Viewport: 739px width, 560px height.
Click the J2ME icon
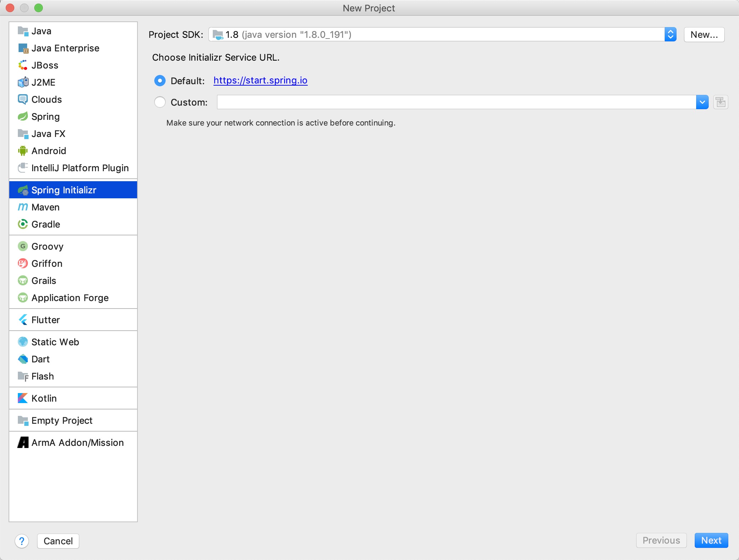pos(23,82)
